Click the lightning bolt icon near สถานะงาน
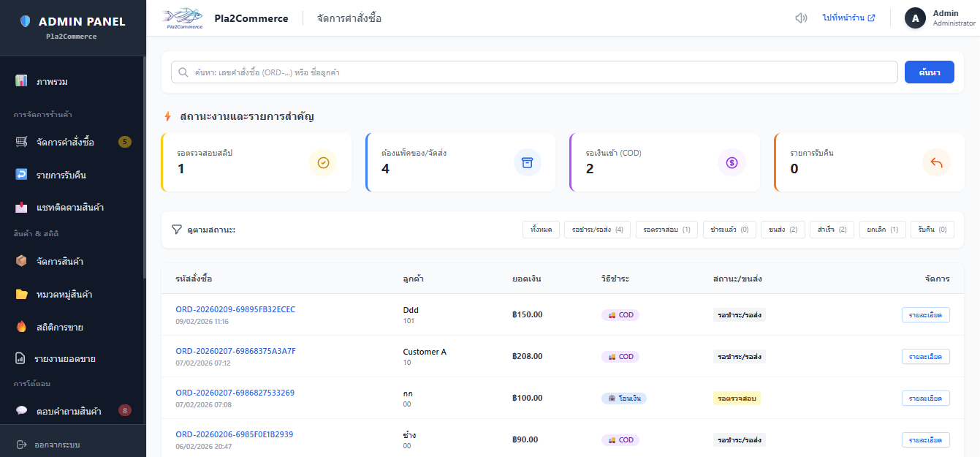Viewport: 980px width, 457px height. [167, 116]
